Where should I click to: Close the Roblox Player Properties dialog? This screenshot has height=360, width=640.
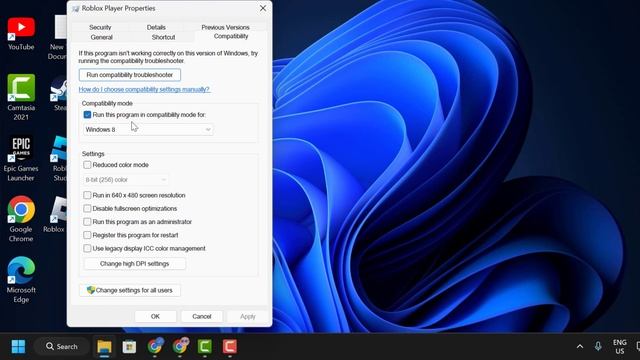point(263,8)
